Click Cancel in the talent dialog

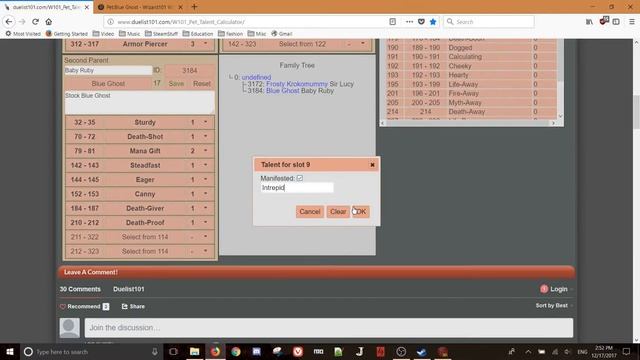tap(310, 211)
